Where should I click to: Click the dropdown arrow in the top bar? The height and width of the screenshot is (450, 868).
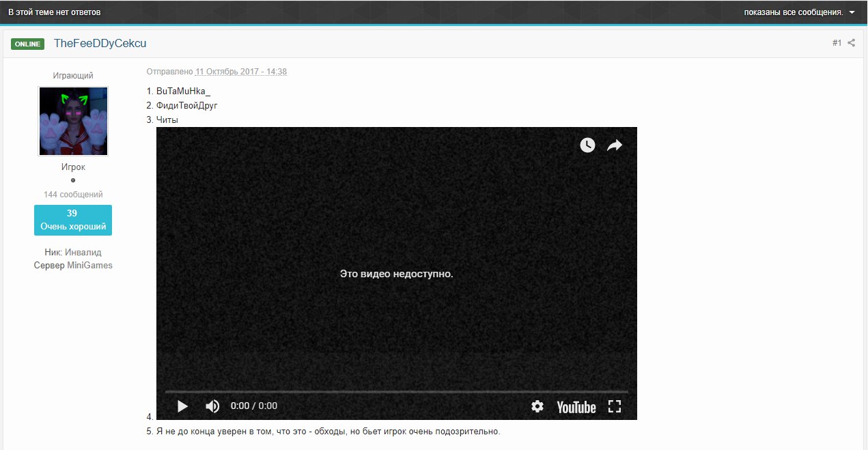click(x=852, y=12)
